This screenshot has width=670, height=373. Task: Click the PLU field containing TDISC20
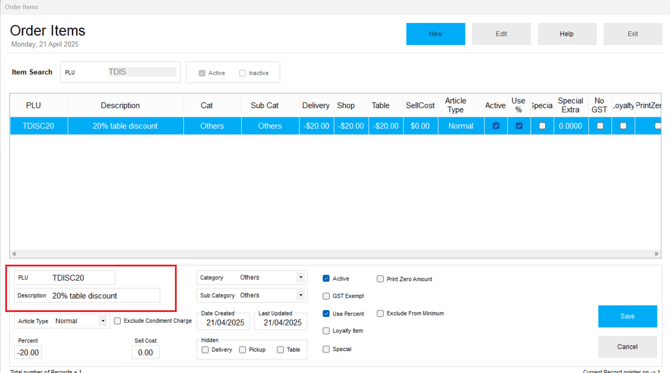pos(65,278)
